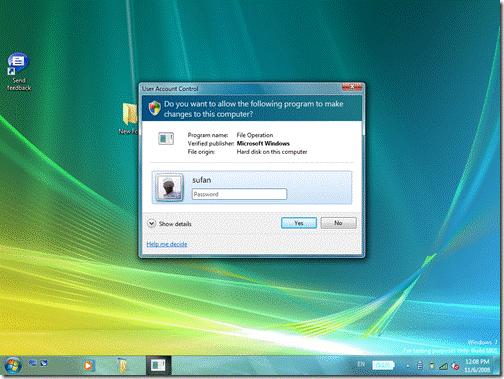Open the Windows Explorer folder taskbar icon
504x379 pixels.
[x=123, y=366]
